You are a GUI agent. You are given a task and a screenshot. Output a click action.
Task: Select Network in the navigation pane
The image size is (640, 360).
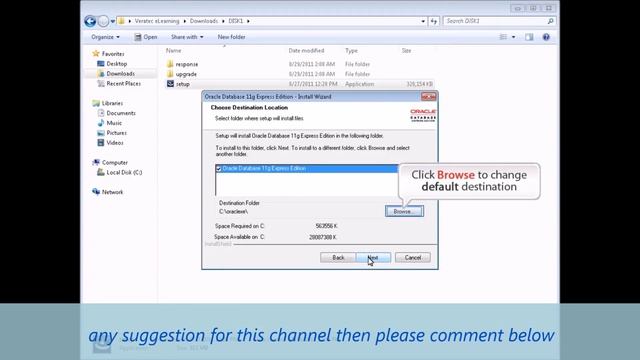pos(112,192)
